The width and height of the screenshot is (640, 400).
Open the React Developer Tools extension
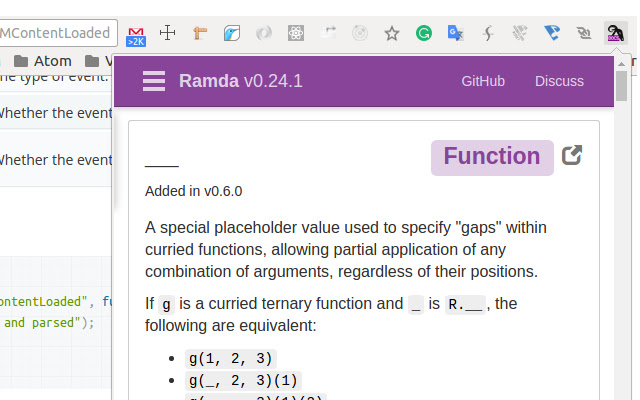pos(296,33)
